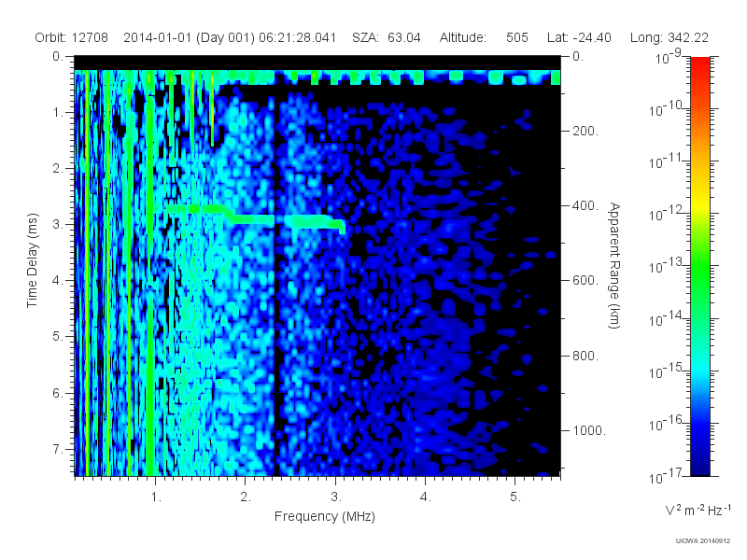Click the yellow band of the color bar
747x560 pixels.
coord(700,203)
